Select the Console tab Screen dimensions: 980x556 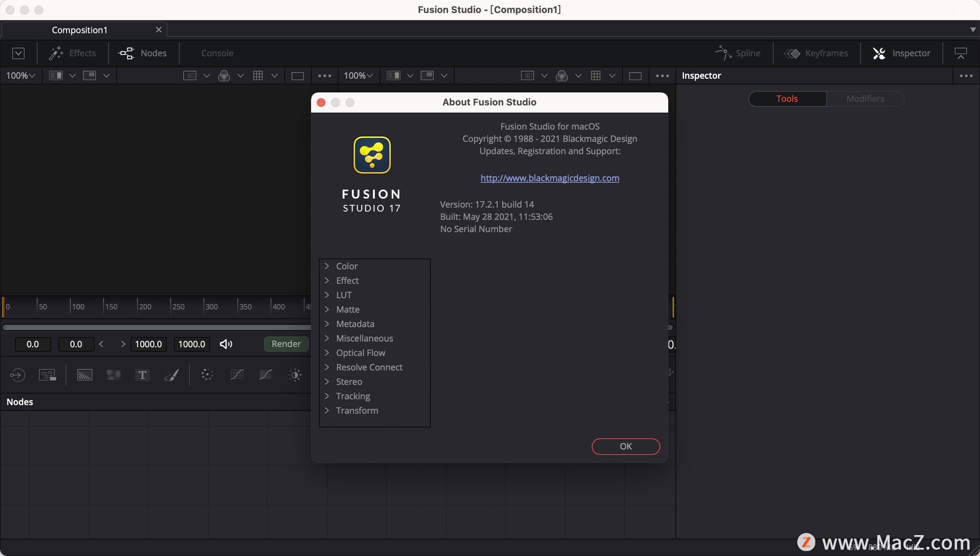217,52
